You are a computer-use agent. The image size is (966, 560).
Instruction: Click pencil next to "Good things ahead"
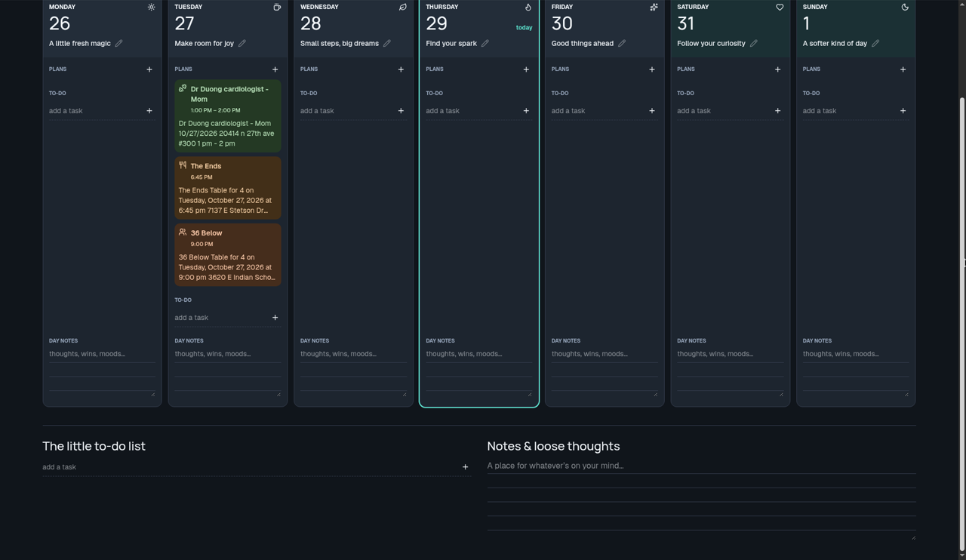[x=622, y=43]
